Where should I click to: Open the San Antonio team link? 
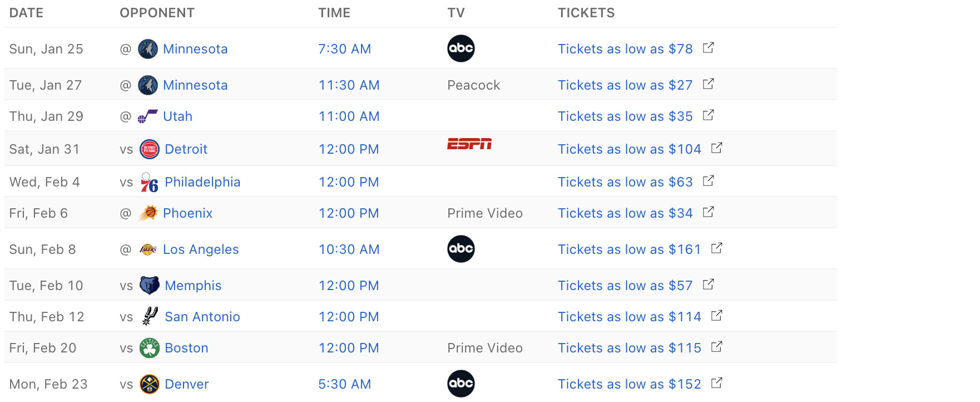[202, 317]
